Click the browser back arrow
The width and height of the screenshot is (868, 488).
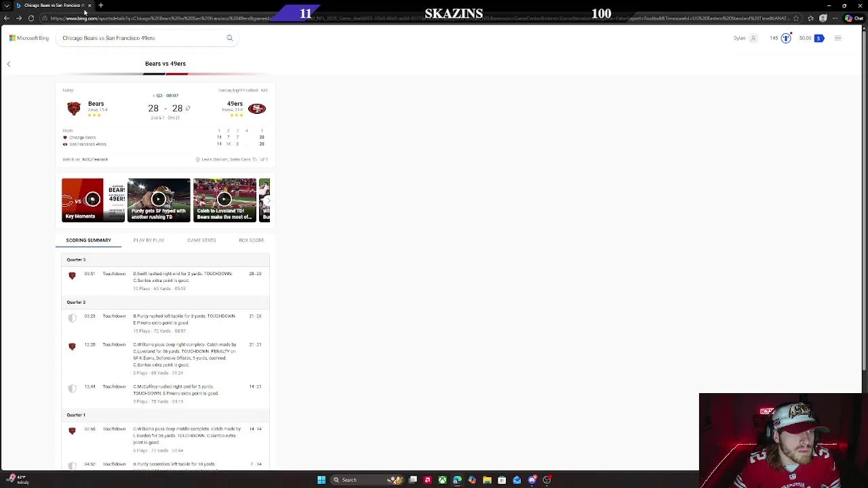tap(7, 18)
